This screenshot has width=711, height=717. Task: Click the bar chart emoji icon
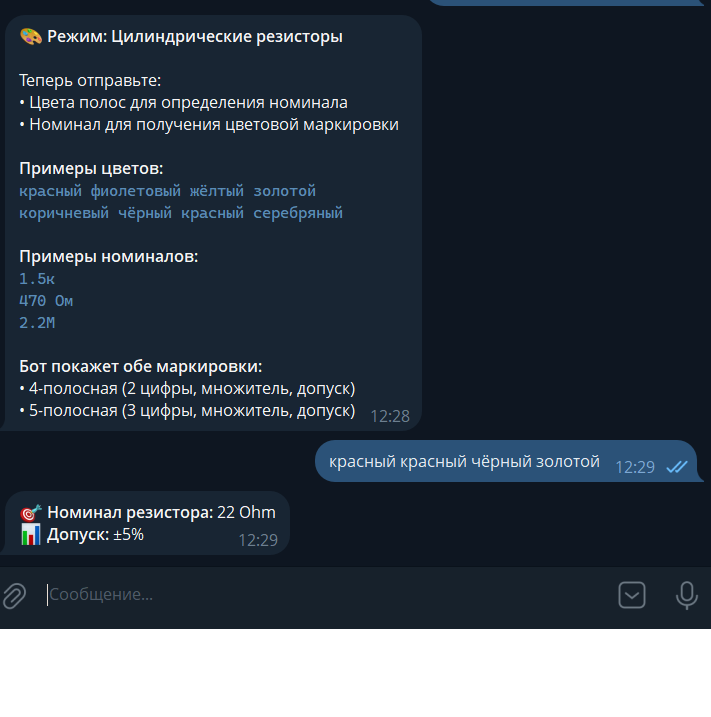pyautogui.click(x=31, y=535)
